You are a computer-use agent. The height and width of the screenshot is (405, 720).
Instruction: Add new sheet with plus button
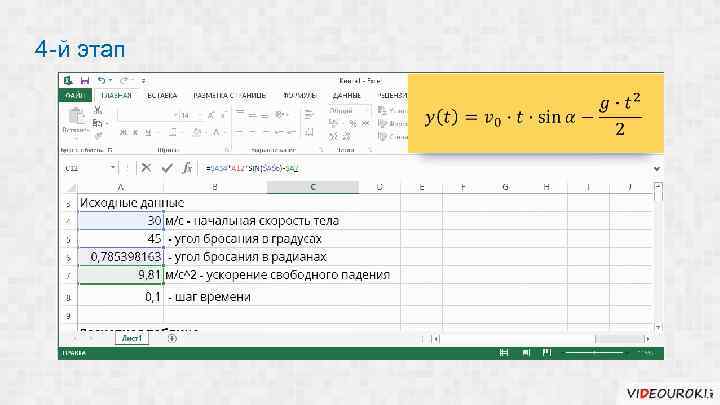tap(172, 338)
